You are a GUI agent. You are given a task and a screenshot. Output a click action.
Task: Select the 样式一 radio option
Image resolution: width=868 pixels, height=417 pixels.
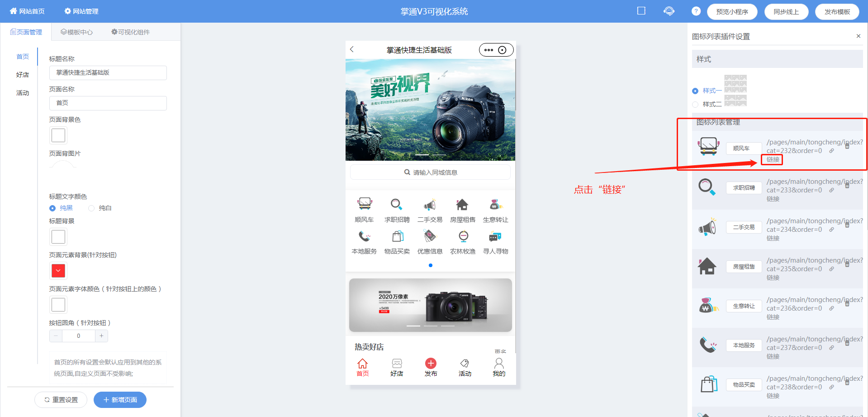tap(695, 91)
